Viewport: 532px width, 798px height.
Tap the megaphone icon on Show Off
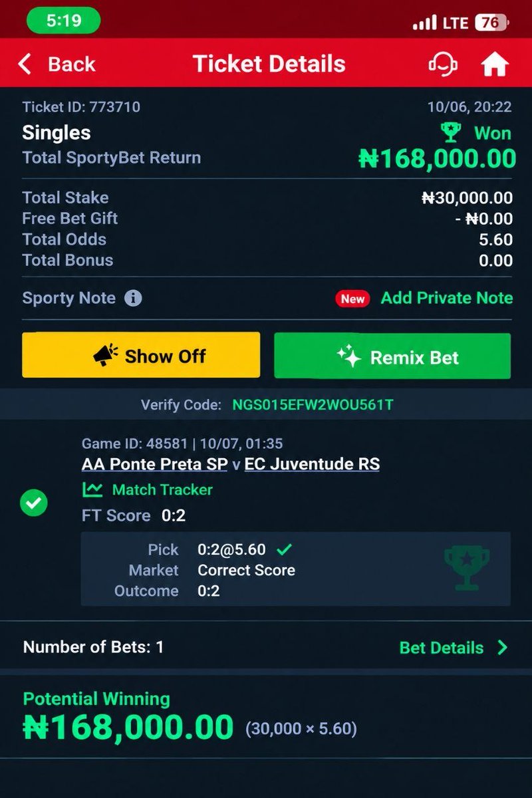point(106,356)
